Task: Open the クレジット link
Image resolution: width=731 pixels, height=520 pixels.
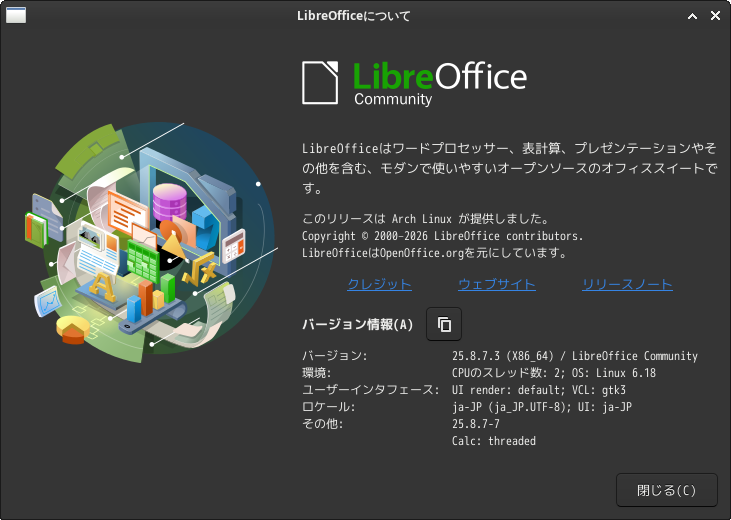Action: pos(379,284)
